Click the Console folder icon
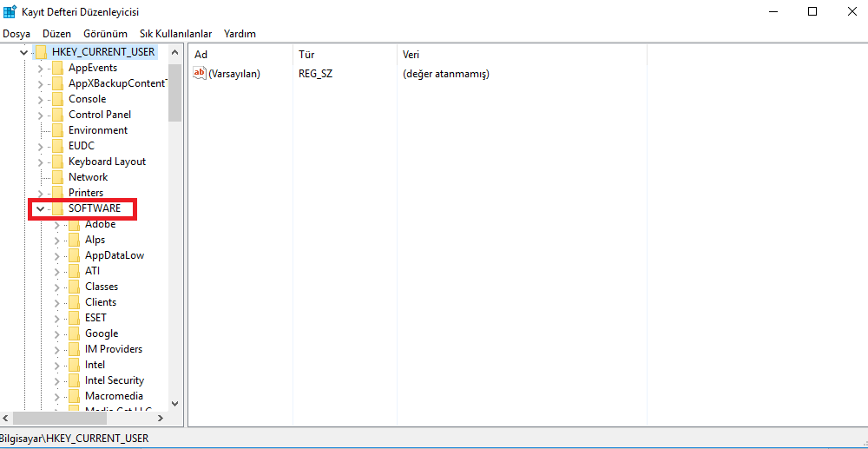The width and height of the screenshot is (868, 449). (57, 99)
